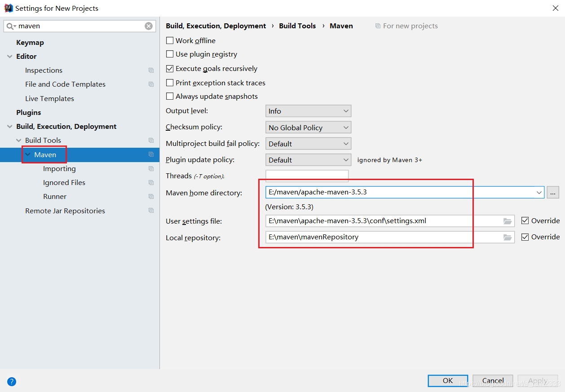This screenshot has height=392, width=565.
Task: Click the For new projects icon
Action: click(x=378, y=26)
